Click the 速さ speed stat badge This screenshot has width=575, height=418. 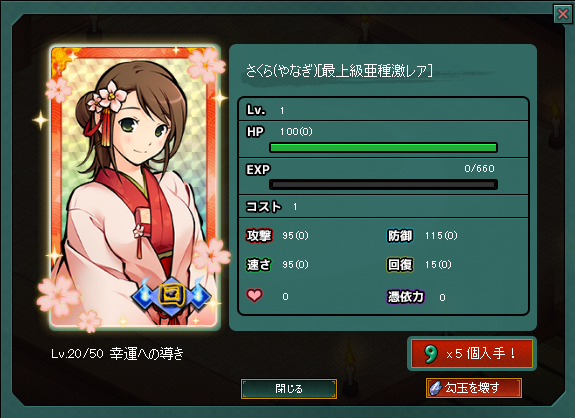pos(259,264)
